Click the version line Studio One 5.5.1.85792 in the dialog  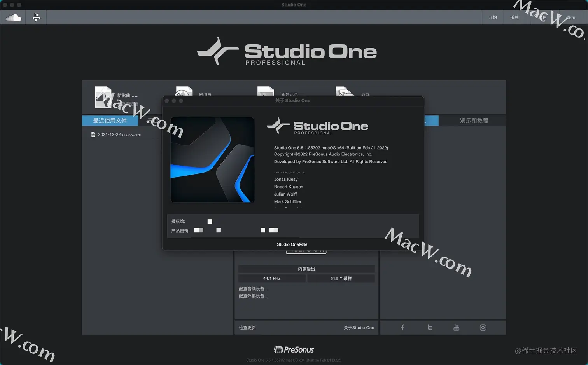point(331,148)
